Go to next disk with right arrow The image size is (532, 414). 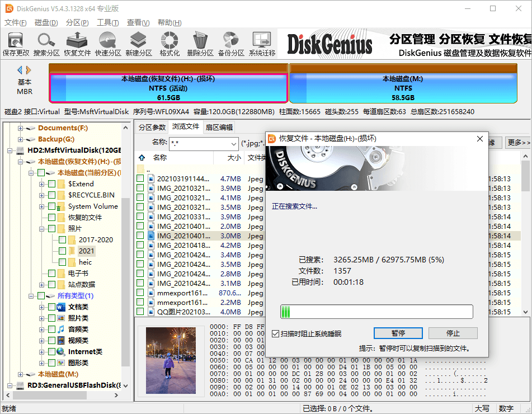click(x=29, y=70)
